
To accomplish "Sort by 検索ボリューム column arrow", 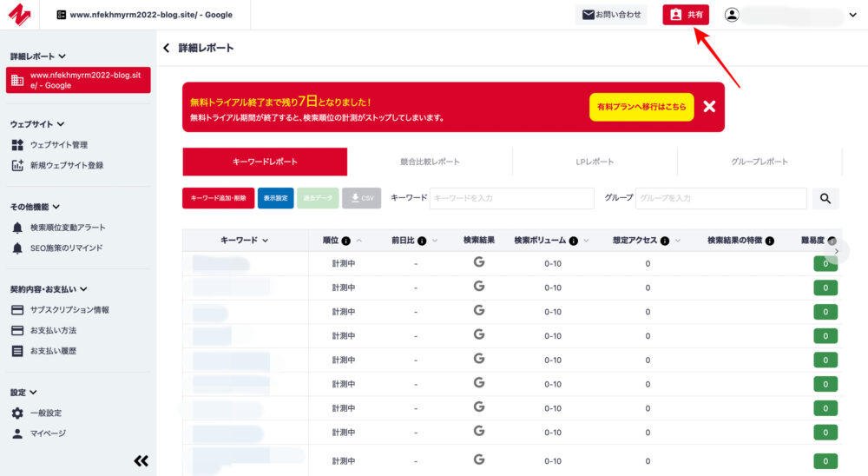I will pos(586,241).
